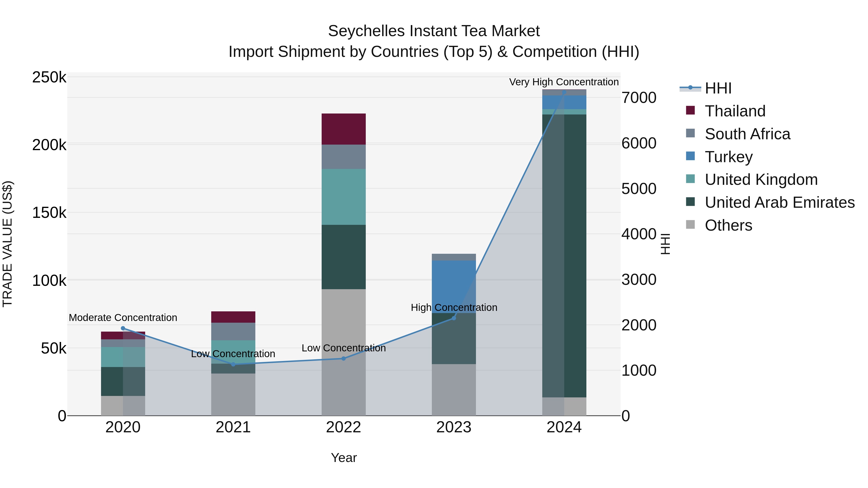
Task: Click the HHI line marker in legend
Action: click(x=690, y=87)
